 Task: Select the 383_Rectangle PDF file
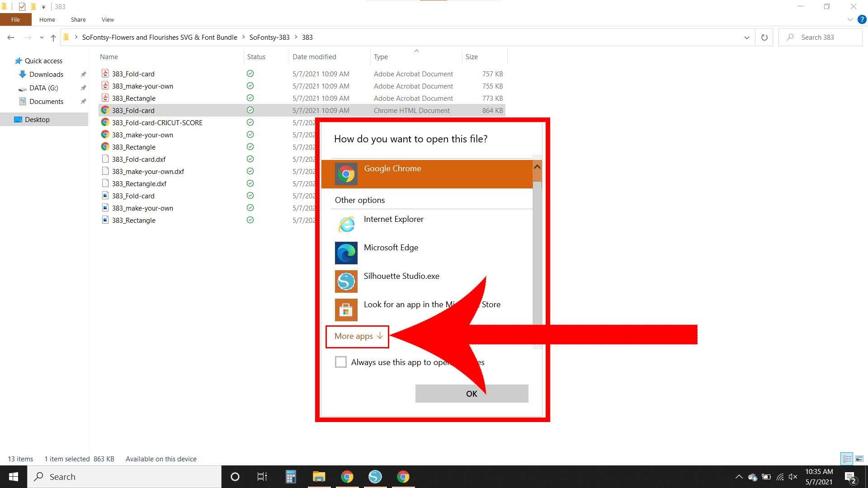pyautogui.click(x=134, y=98)
